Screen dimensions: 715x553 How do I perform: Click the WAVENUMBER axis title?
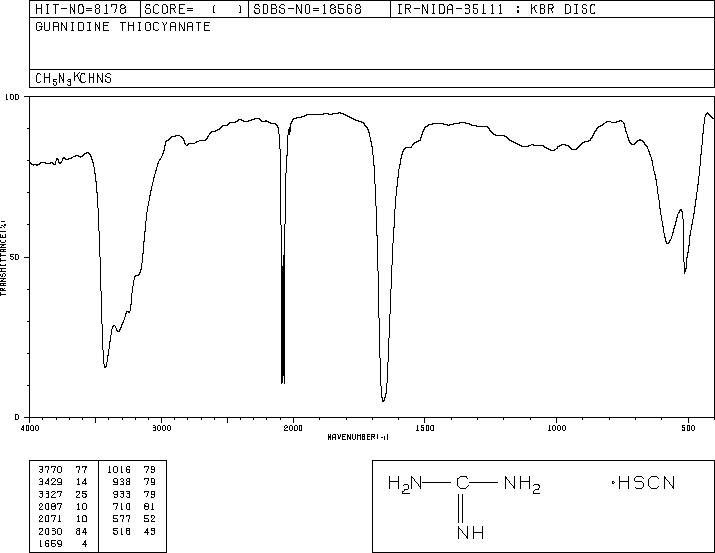coord(358,437)
